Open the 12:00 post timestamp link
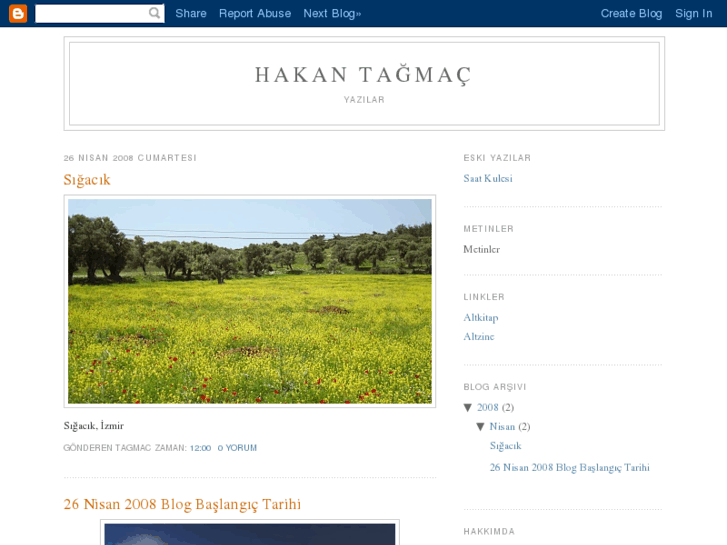Viewport: 727px width, 545px height. pyautogui.click(x=200, y=448)
